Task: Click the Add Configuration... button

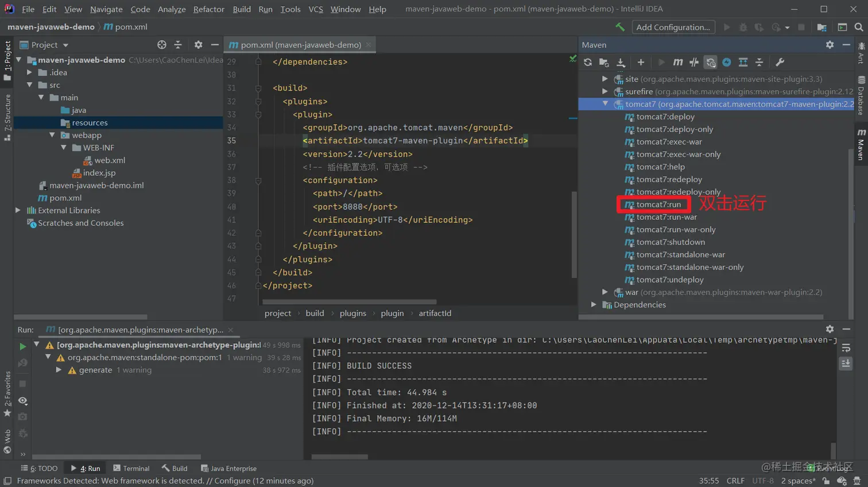Action: point(673,27)
